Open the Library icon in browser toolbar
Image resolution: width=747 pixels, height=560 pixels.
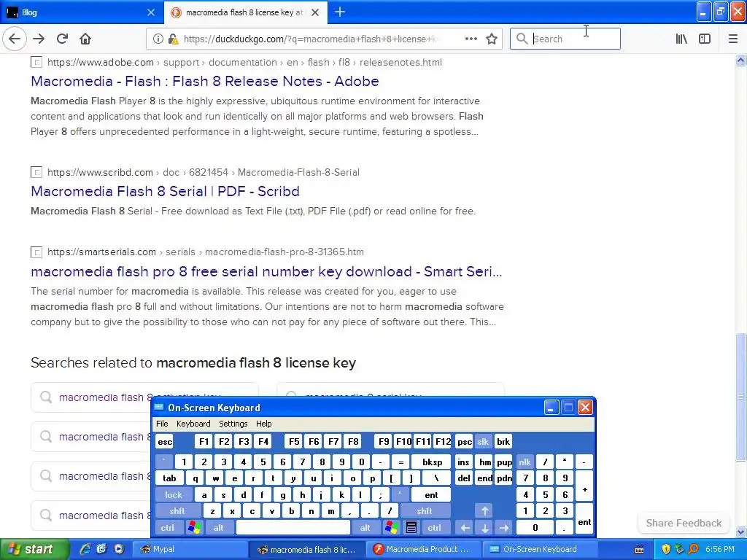(x=681, y=39)
